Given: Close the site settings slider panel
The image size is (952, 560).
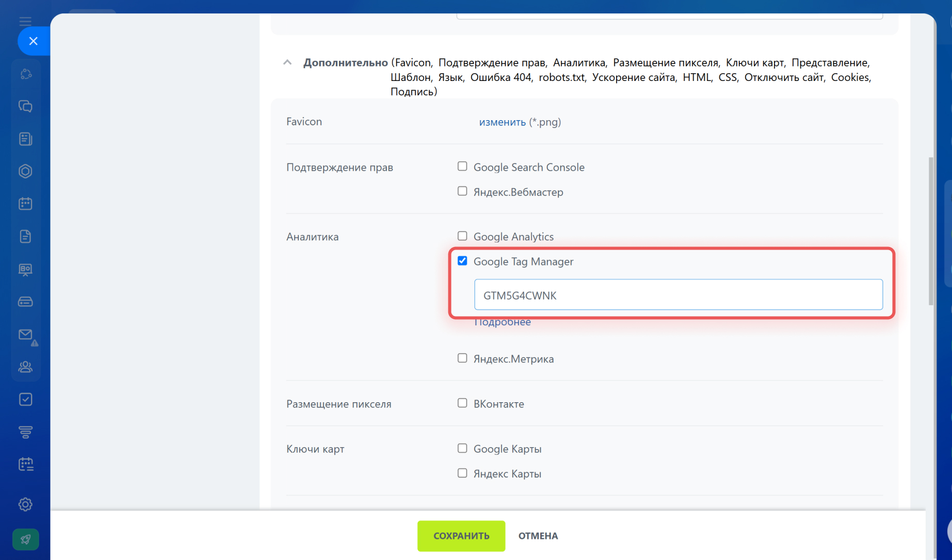Looking at the screenshot, I should click(34, 41).
